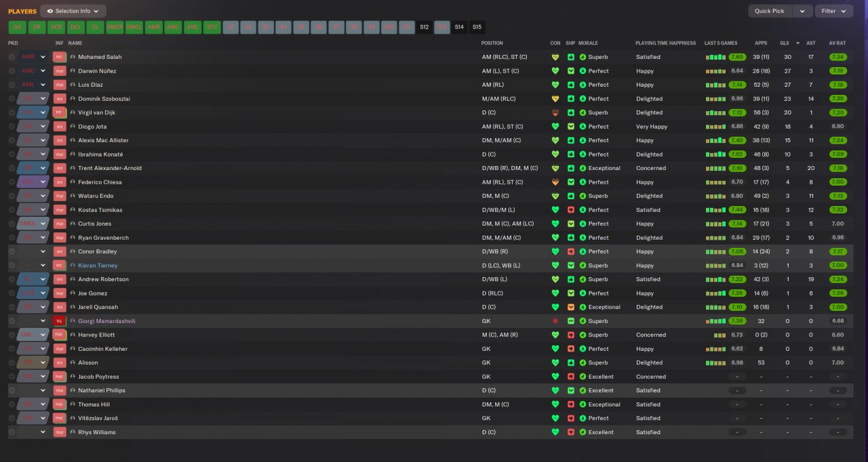868x462 pixels.
Task: Click Mohamed Salah's condition heart icon
Action: click(555, 57)
